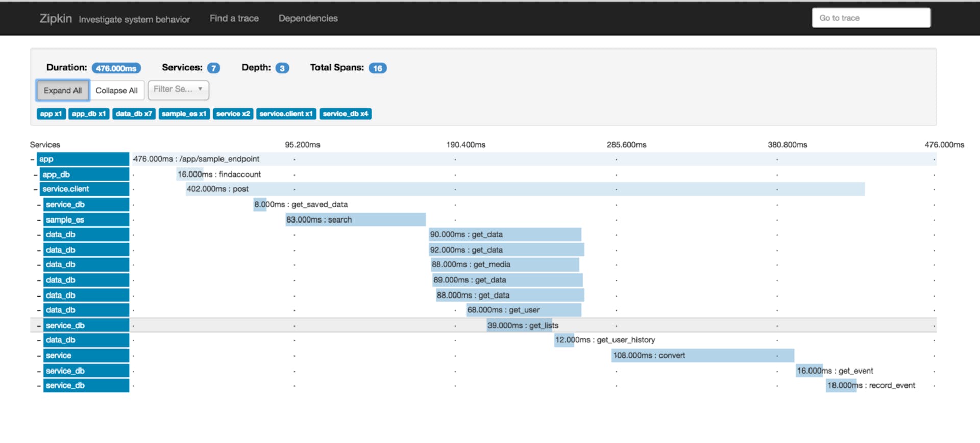Toggle the app_db x1 service tag
Image resolution: width=980 pixels, height=443 pixels.
coord(89,114)
